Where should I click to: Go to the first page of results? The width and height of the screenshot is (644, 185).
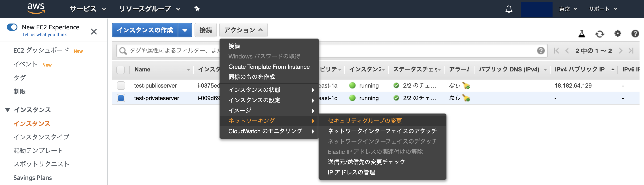556,51
